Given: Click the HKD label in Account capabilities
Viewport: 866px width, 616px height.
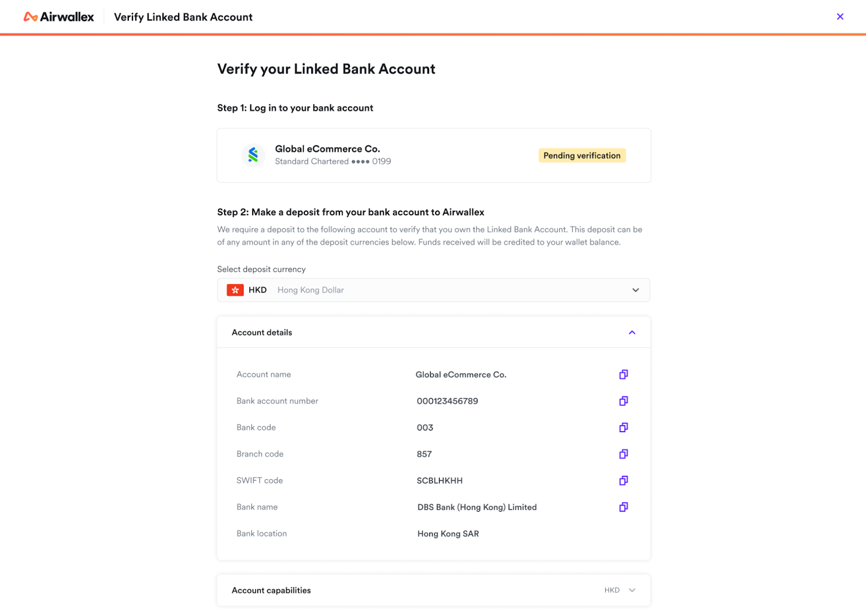Looking at the screenshot, I should (612, 590).
